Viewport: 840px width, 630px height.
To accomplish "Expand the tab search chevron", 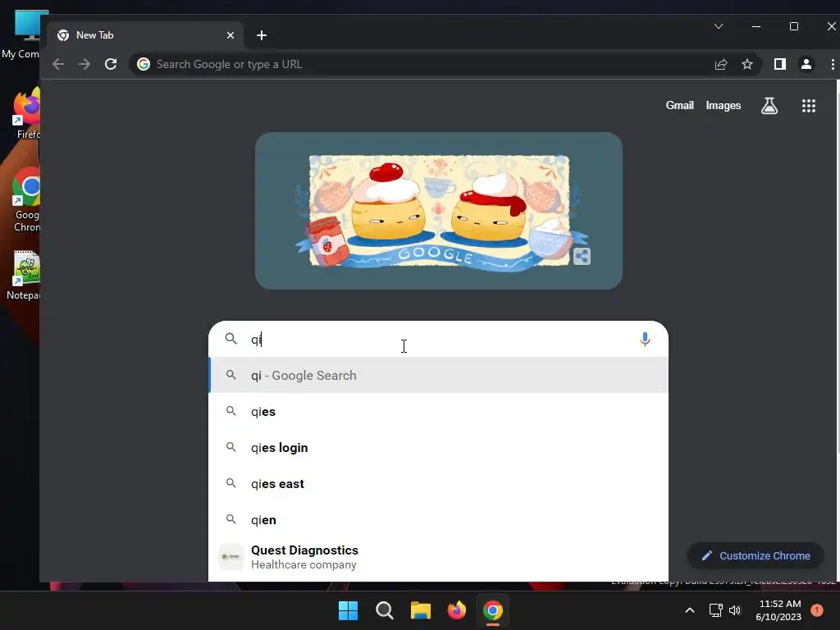I will tap(719, 26).
